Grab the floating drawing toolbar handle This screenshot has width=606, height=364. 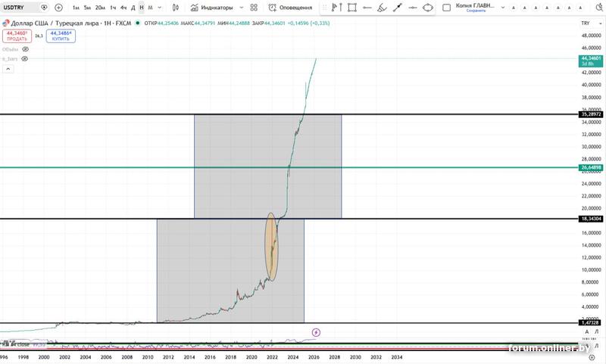(325, 8)
